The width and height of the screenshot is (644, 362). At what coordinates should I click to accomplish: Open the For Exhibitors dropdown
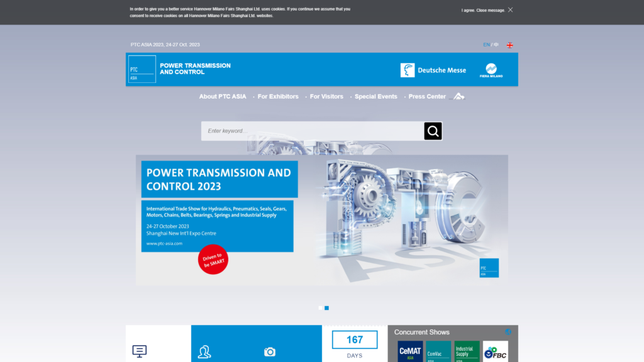278,96
